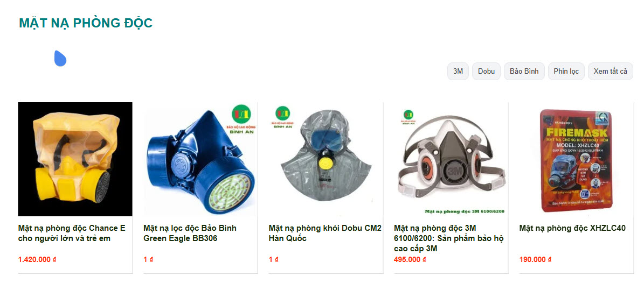Viewport: 644px width, 283px height.
Task: Open the red Firemask XHZLC40 package image
Action: (x=576, y=159)
